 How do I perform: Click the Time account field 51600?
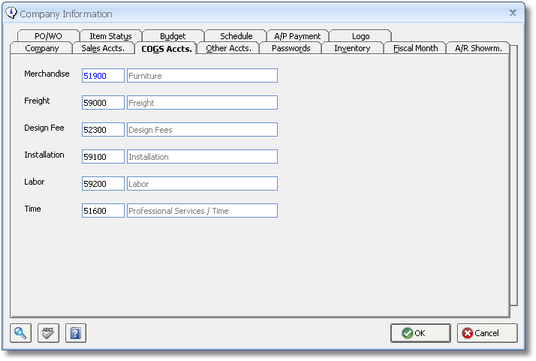click(x=103, y=211)
